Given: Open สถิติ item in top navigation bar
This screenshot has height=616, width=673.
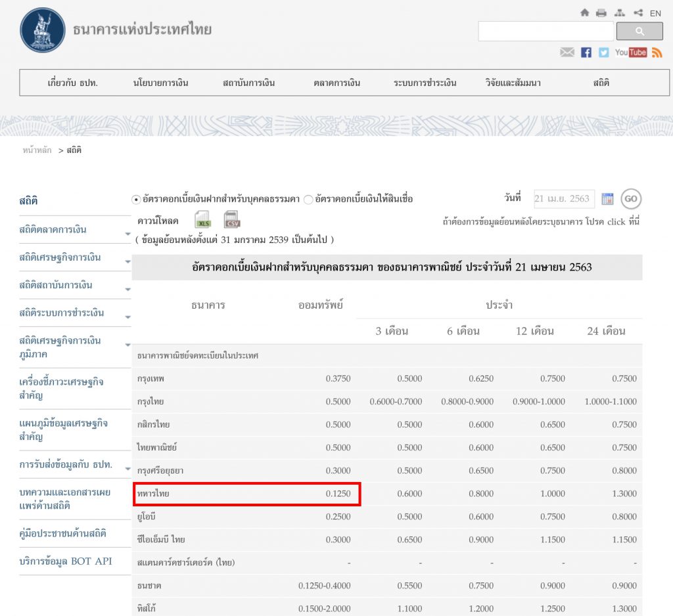Looking at the screenshot, I should pos(601,83).
